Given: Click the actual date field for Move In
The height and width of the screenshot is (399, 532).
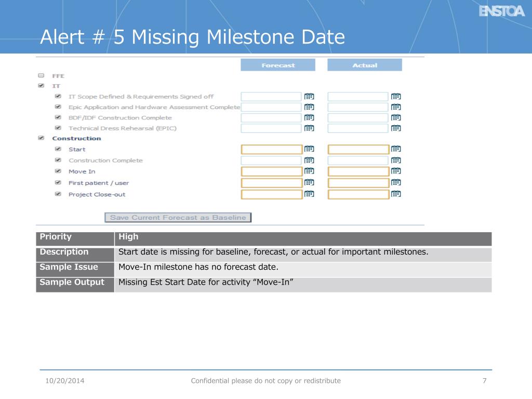Looking at the screenshot, I should click(358, 171).
